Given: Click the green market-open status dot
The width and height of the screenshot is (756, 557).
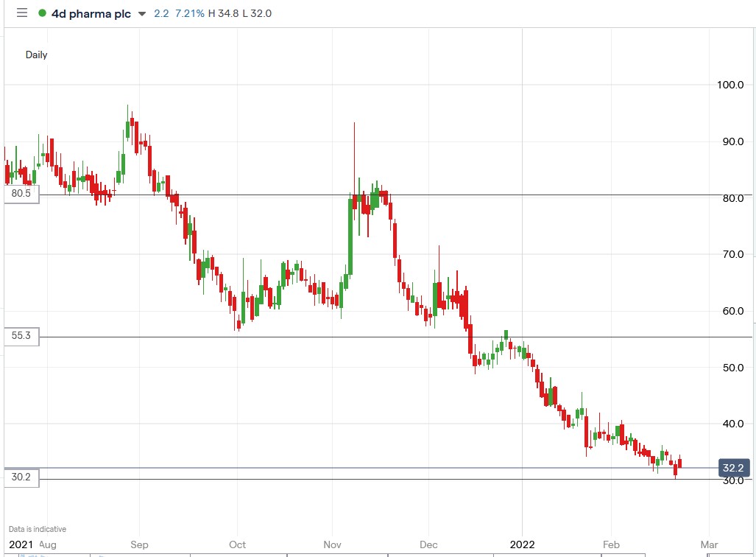Looking at the screenshot, I should pyautogui.click(x=43, y=13).
